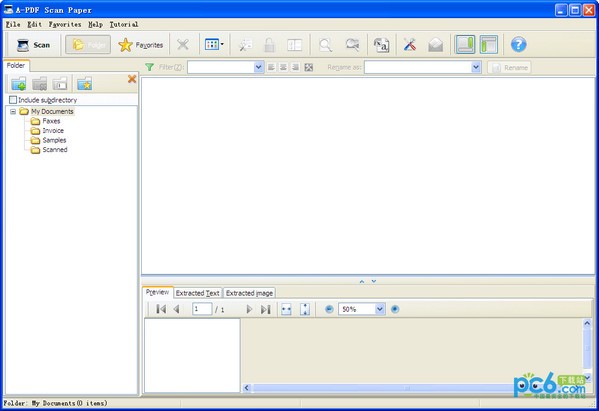
Task: Click the email envelope icon
Action: (435, 45)
